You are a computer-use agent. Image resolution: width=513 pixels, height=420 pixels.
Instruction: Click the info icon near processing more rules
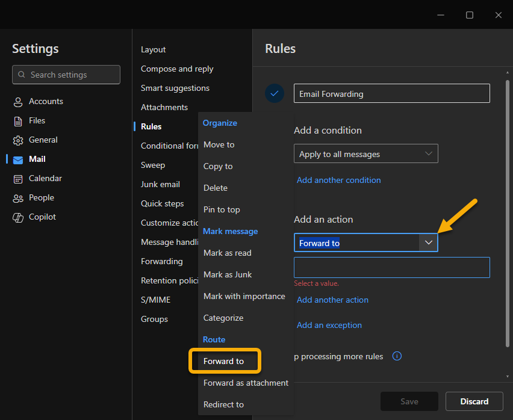(x=397, y=356)
